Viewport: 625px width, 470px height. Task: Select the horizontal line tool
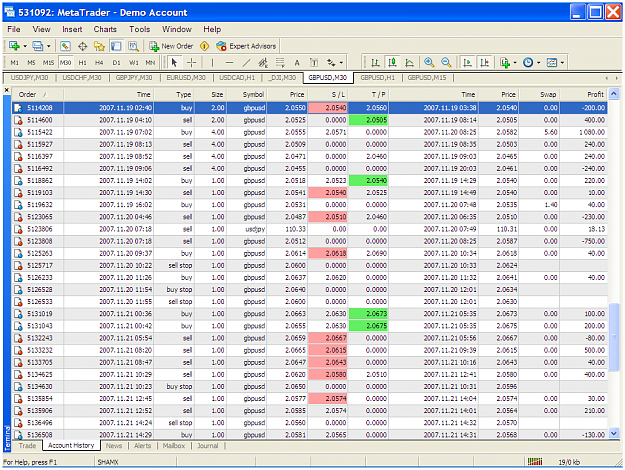[x=229, y=63]
